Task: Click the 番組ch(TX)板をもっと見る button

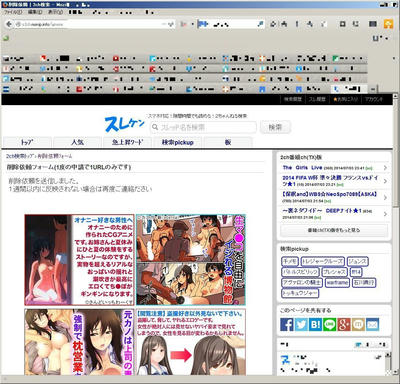Action: (334, 230)
